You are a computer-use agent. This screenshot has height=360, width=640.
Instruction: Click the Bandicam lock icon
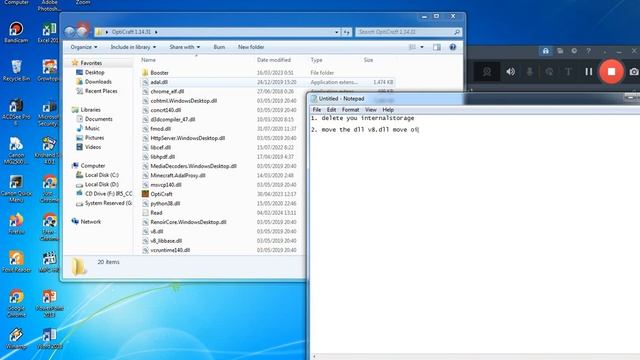546,51
